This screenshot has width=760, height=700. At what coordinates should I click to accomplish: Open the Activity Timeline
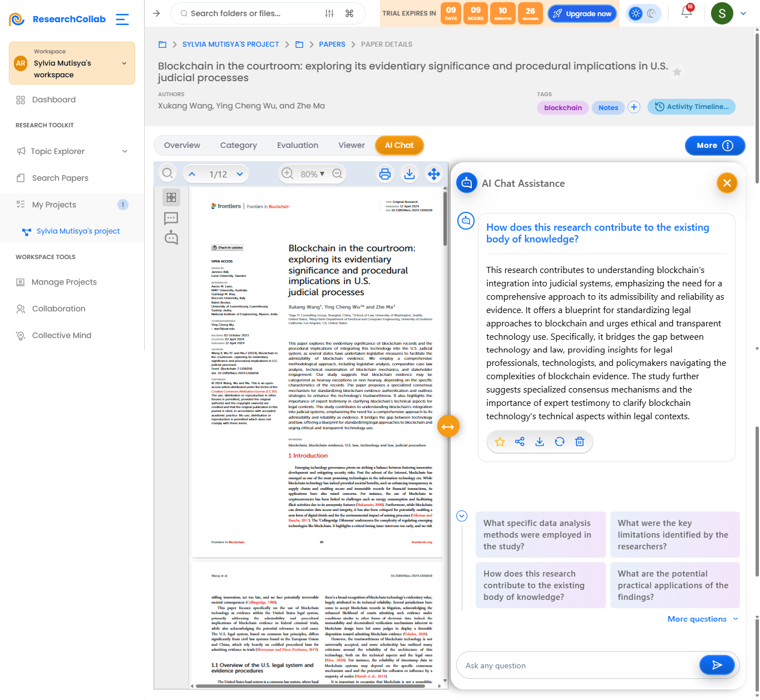[x=692, y=107]
